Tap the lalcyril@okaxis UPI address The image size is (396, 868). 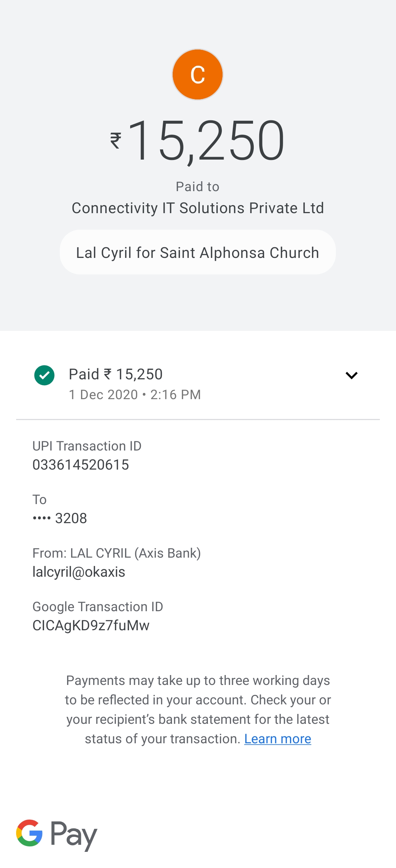[x=79, y=572]
